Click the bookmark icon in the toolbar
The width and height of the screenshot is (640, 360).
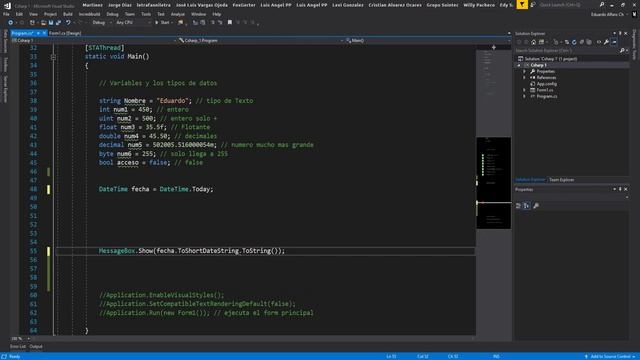click(230, 22)
